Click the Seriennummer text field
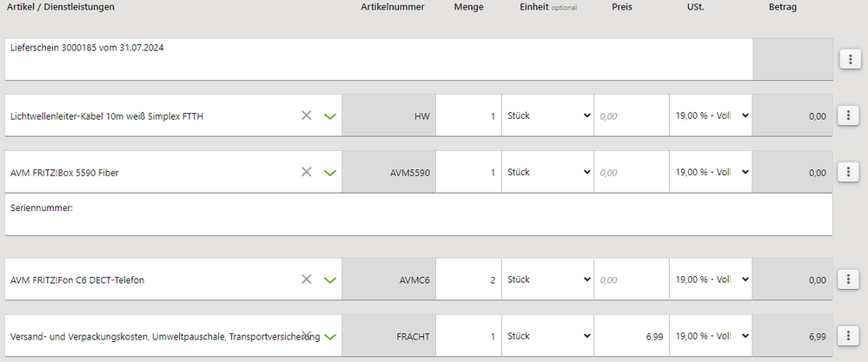868x362 pixels. tap(419, 214)
